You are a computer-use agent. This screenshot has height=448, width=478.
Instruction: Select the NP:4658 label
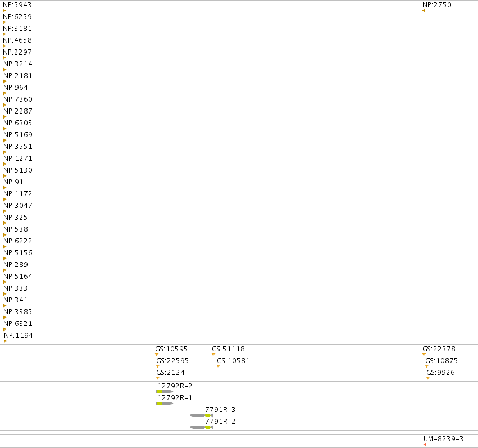click(17, 40)
